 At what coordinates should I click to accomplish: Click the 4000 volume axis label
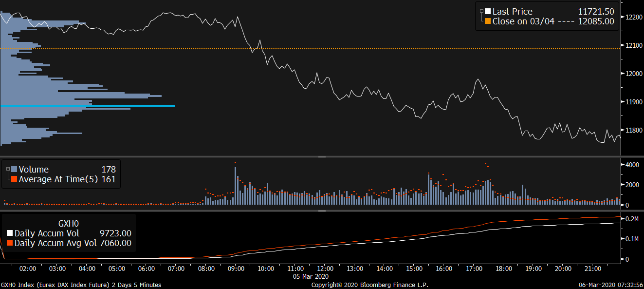(632, 165)
